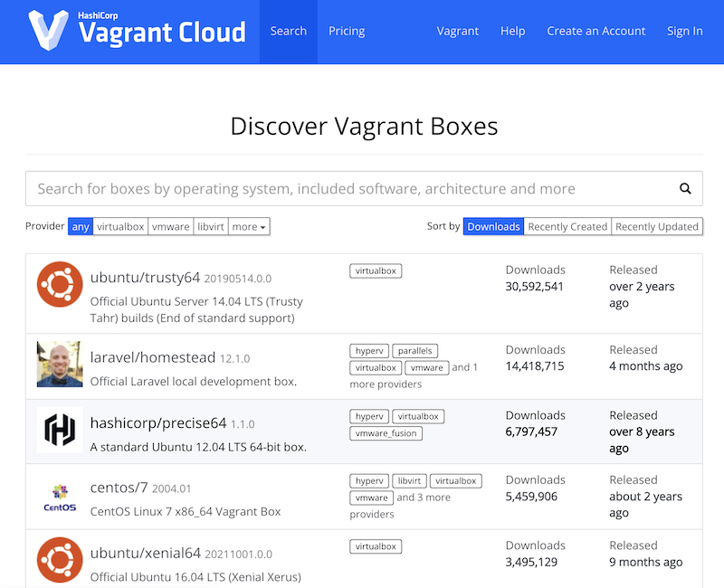Click virtualbox tag on ubuntu/trusty64 row
Screen dimensions: 724x588
[376, 270]
